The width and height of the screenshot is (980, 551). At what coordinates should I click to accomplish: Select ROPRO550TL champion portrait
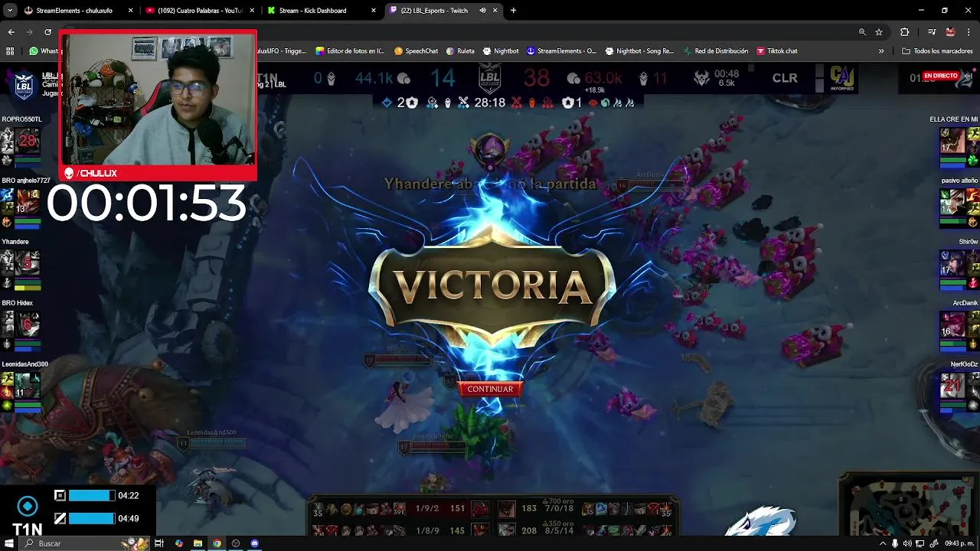(x=28, y=140)
